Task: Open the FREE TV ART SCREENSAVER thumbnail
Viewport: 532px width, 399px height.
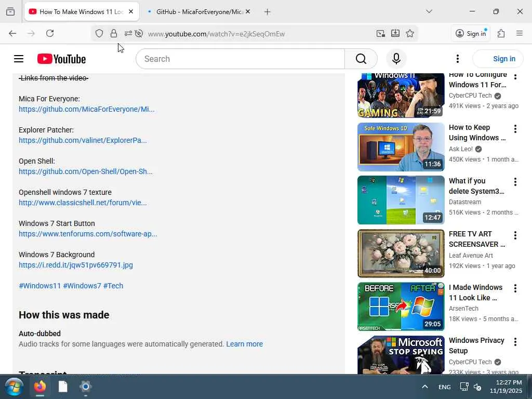Action: click(401, 254)
